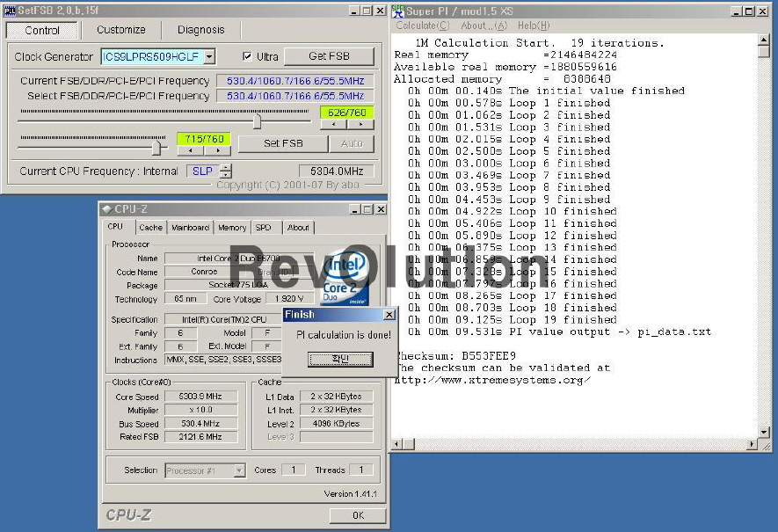Click the Version 1.41.1 label
The width and height of the screenshot is (778, 532).
click(350, 494)
